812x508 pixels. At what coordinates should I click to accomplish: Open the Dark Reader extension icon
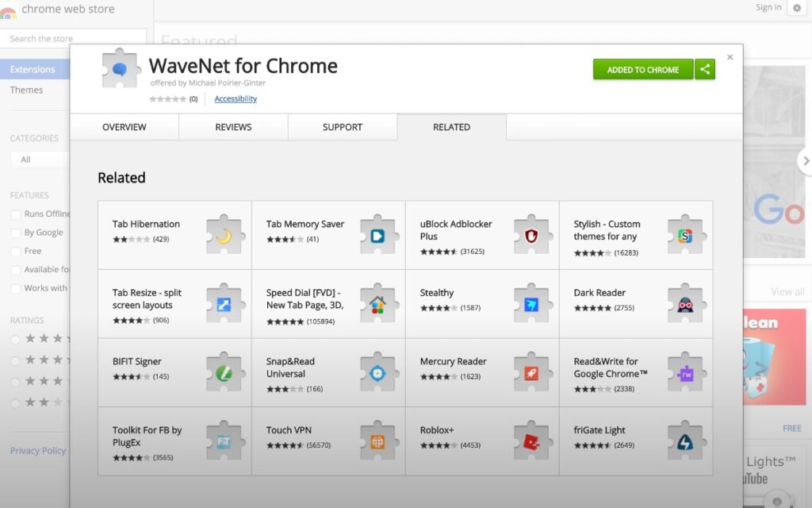684,304
